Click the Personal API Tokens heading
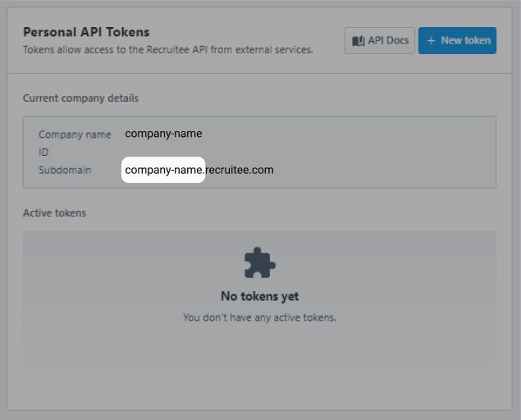521x420 pixels. (x=86, y=32)
